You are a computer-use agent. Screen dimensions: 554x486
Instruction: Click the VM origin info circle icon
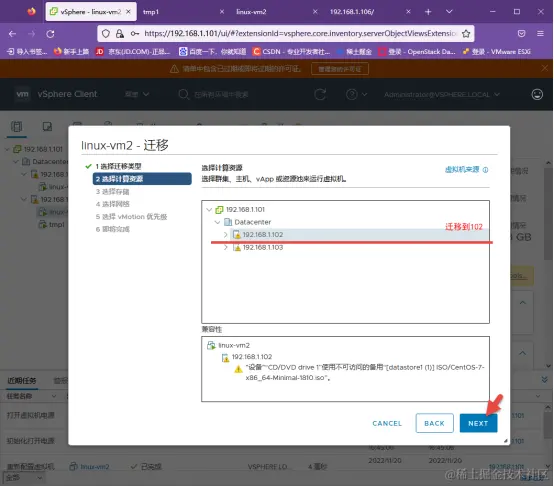[x=485, y=170]
